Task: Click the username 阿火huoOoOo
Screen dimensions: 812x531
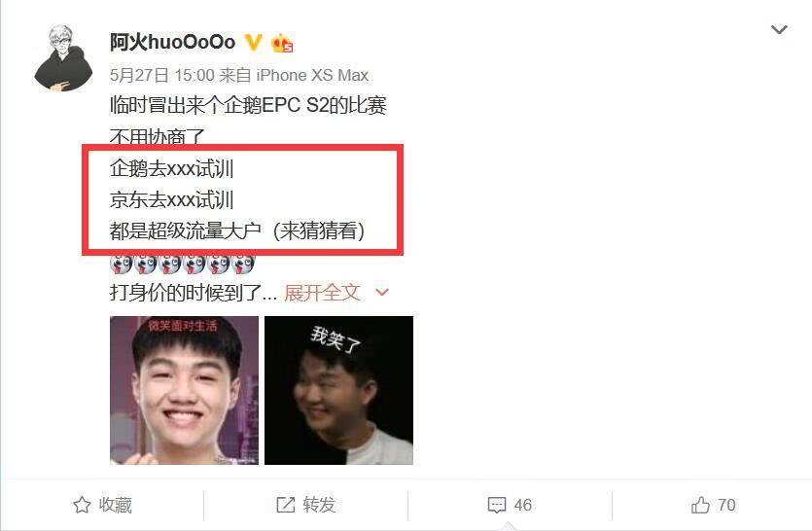Action: (172, 42)
